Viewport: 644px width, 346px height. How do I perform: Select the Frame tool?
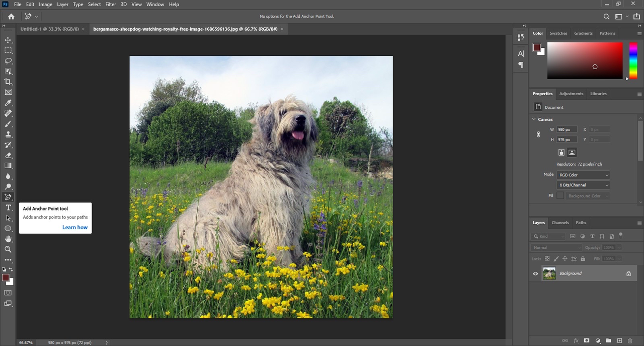tap(8, 92)
